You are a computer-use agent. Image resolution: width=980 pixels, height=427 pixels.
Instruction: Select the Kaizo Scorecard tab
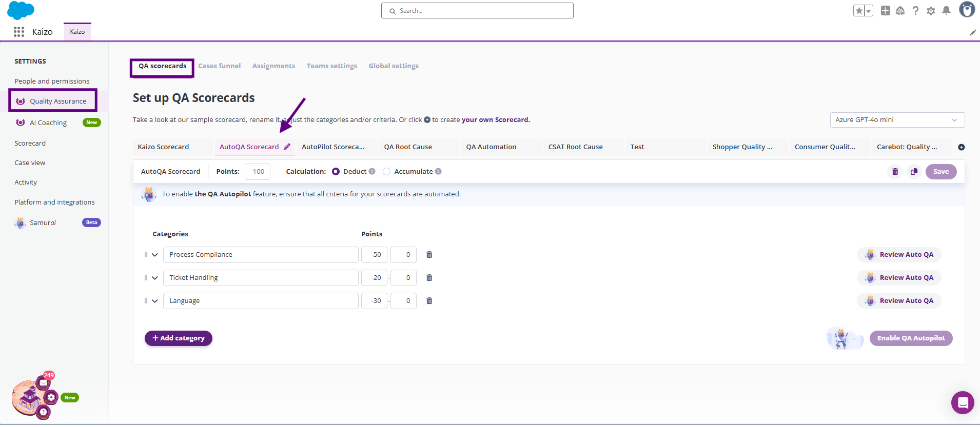click(172, 147)
